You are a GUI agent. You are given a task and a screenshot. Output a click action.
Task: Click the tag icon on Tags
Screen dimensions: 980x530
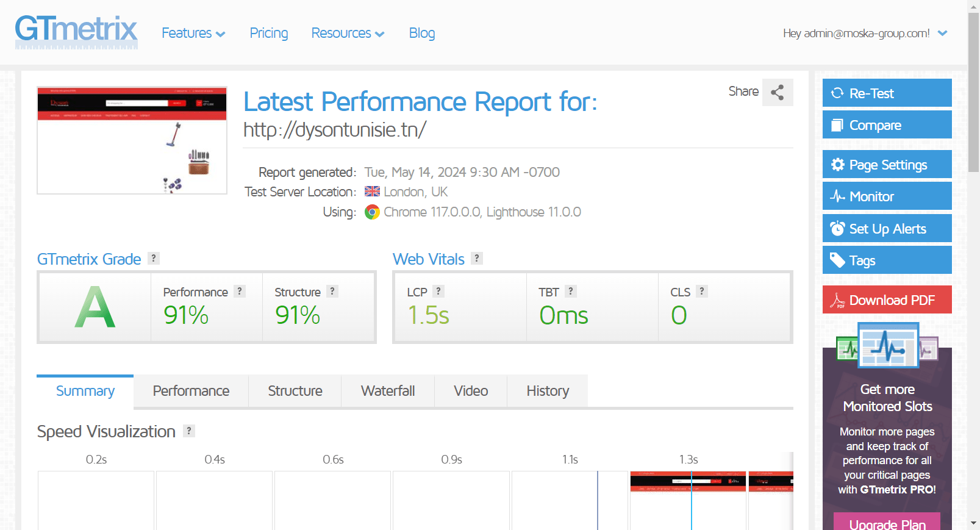point(837,260)
